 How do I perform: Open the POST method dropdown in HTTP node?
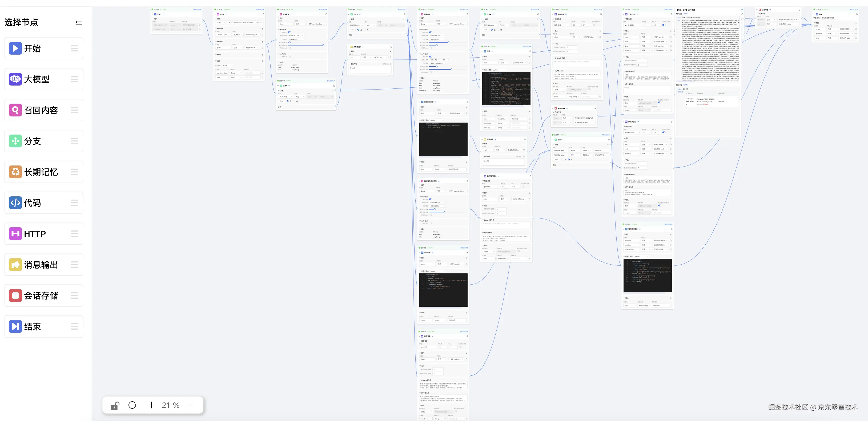point(221,23)
